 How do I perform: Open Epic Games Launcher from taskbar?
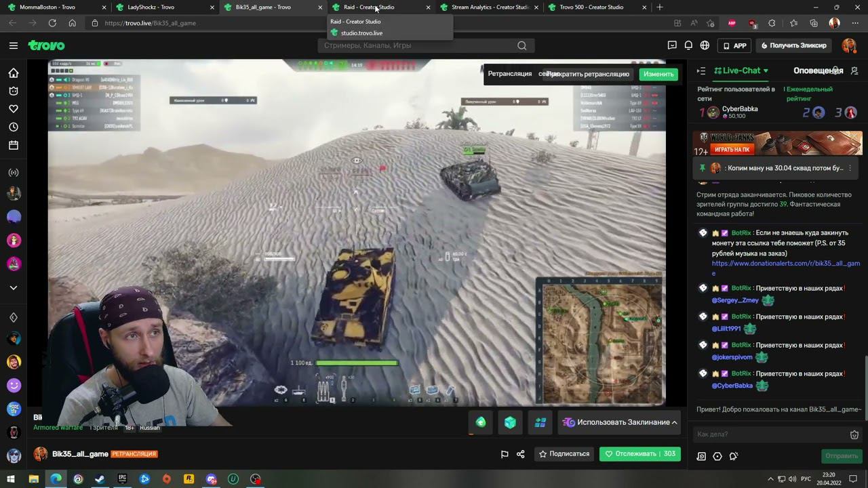[x=122, y=479]
